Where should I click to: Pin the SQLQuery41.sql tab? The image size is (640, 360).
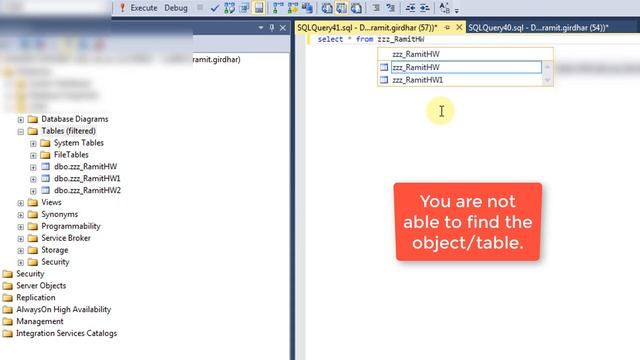pyautogui.click(x=447, y=28)
